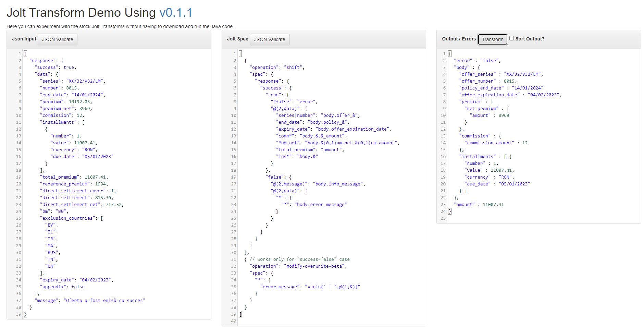Click "false": { line in Jolt Spec
Image resolution: width=644 pixels, height=327 pixels.
tap(278, 177)
